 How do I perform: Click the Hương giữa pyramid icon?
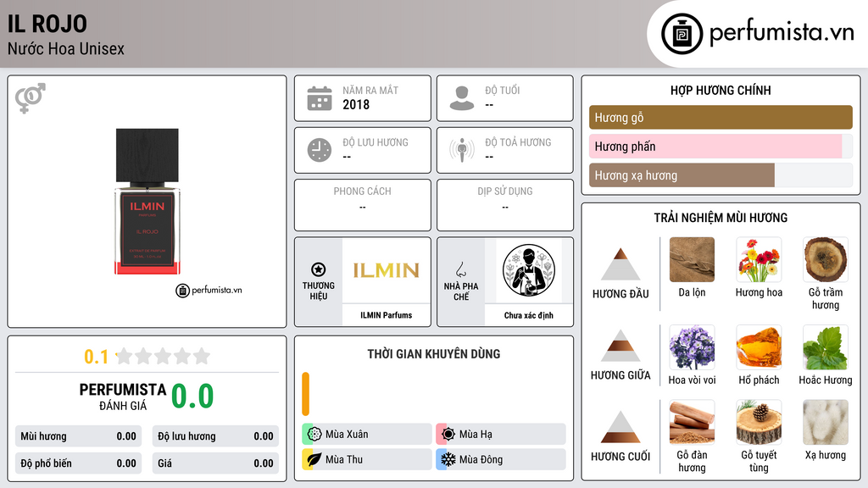coord(620,346)
